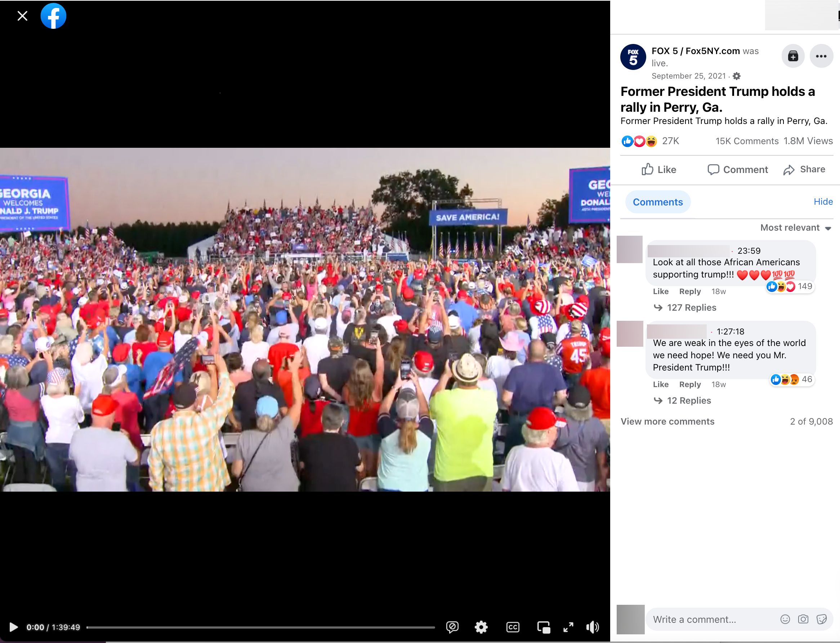Enter picture-in-picture mini player mode
The image size is (840, 643).
tap(544, 627)
